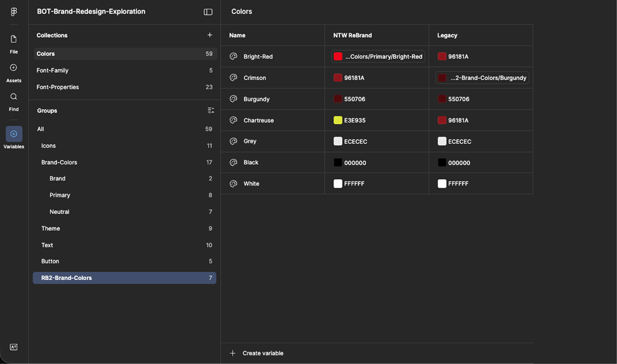Select the Font-Properties collection
Screen dimensions: 617x364
(58, 87)
